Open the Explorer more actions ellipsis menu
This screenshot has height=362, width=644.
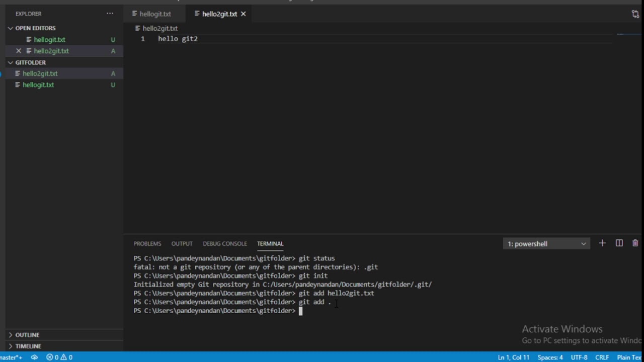pos(110,14)
